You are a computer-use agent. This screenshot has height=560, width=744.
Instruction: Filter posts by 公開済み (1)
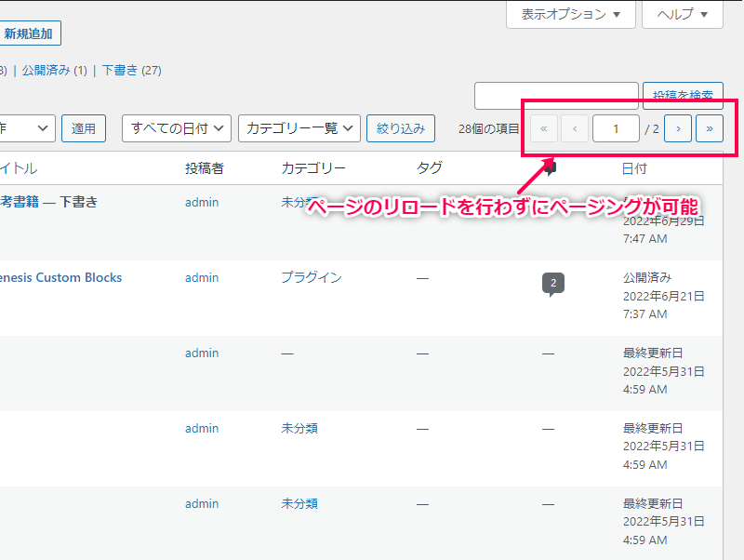(x=55, y=71)
